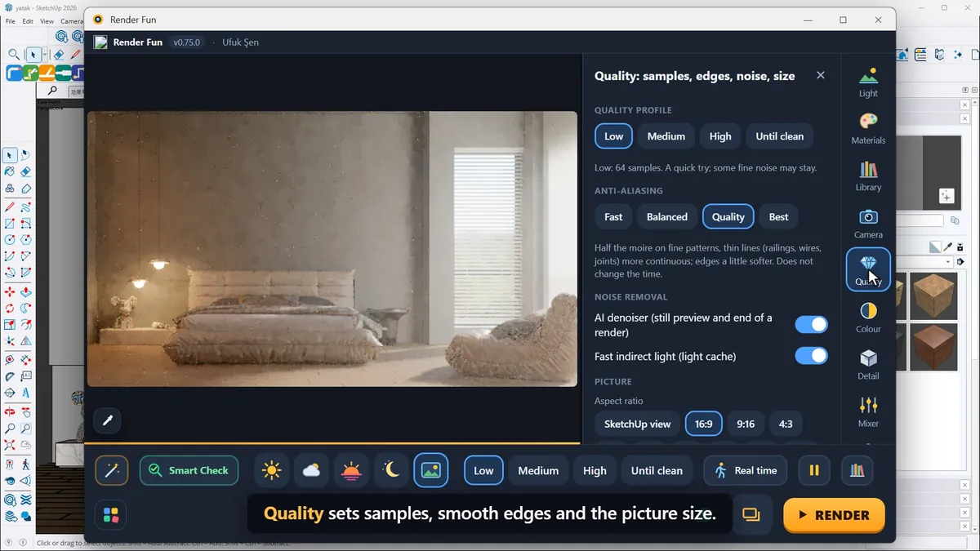Click the screens icon left of RENDER
This screenshot has width=980, height=551.
point(751,515)
